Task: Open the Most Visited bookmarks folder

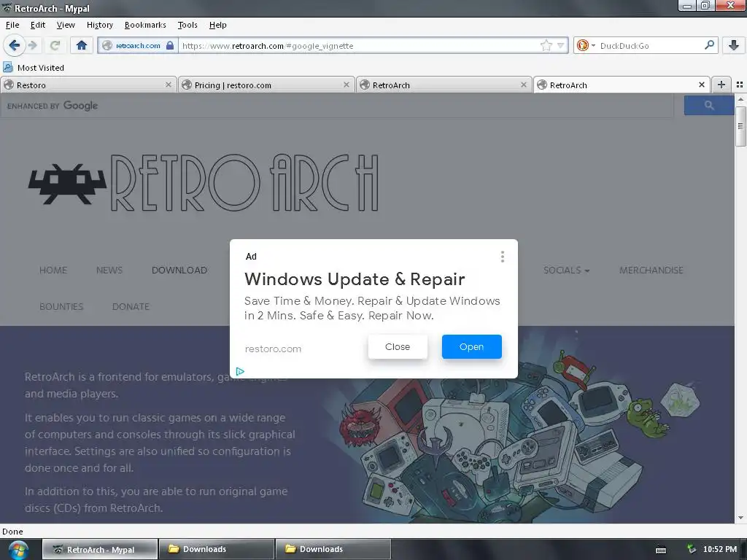Action: [x=34, y=68]
